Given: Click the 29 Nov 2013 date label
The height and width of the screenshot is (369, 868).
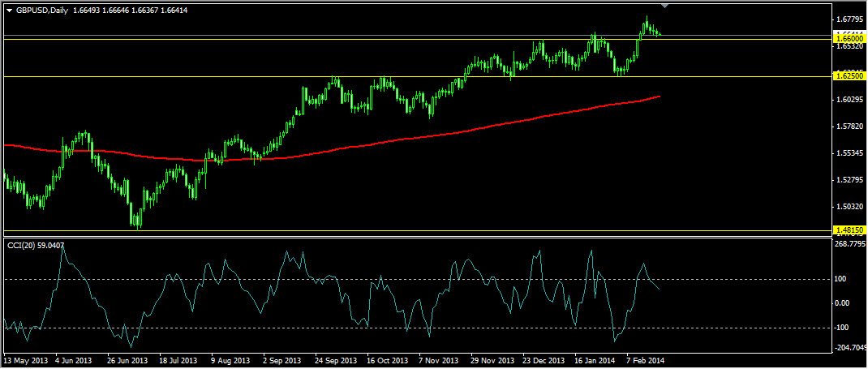Looking at the screenshot, I should pyautogui.click(x=492, y=360).
